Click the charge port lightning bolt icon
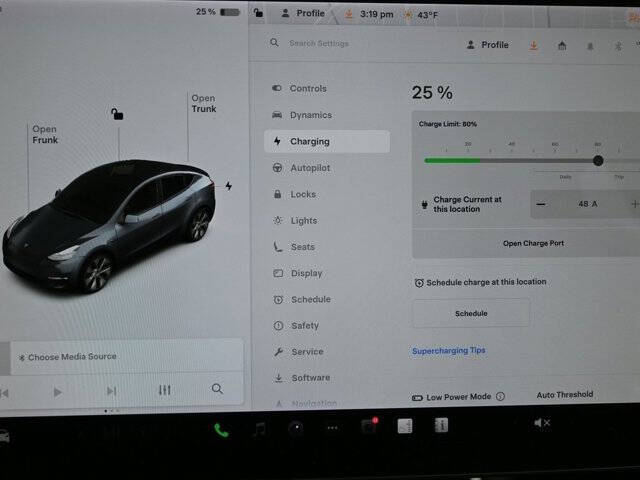 coord(229,186)
